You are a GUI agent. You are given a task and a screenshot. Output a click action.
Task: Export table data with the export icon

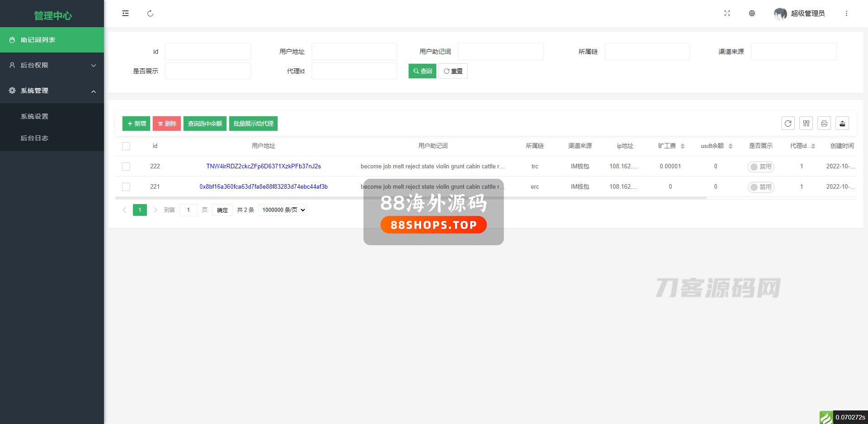coord(842,124)
